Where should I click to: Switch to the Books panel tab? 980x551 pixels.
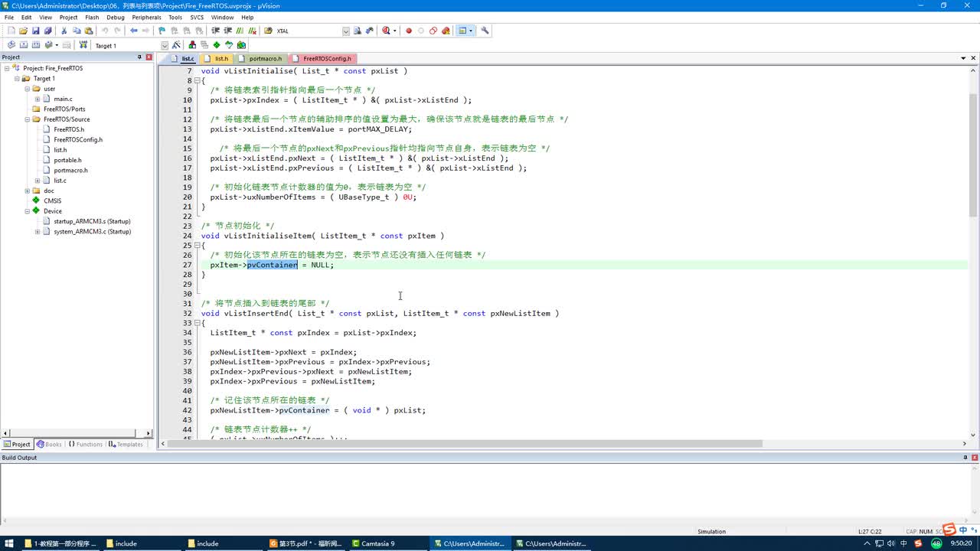[49, 444]
